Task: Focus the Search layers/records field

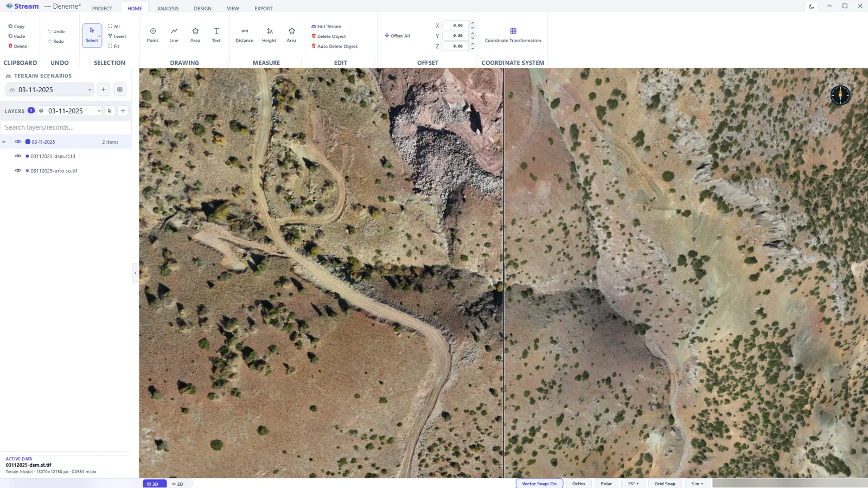Action: tap(66, 127)
